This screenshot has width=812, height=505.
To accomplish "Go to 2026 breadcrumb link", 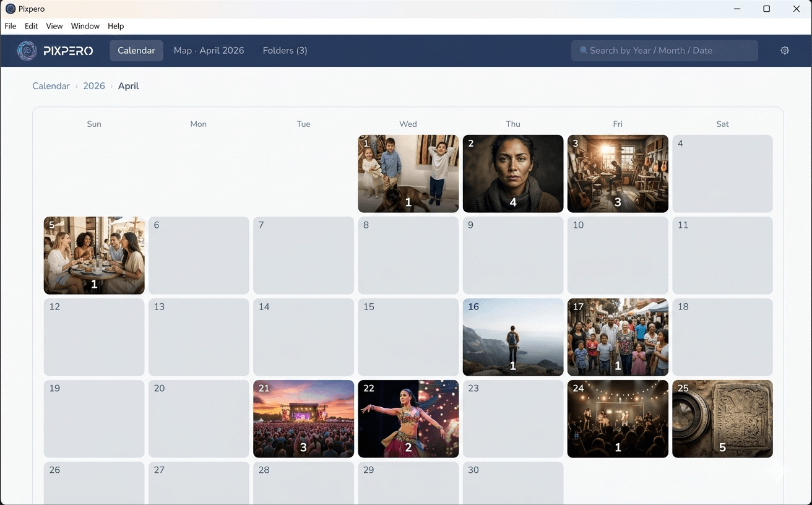I will 94,86.
